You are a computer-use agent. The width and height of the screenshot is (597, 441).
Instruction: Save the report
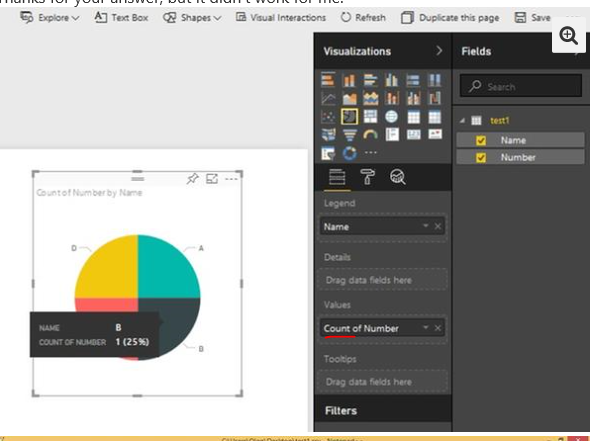pos(532,18)
